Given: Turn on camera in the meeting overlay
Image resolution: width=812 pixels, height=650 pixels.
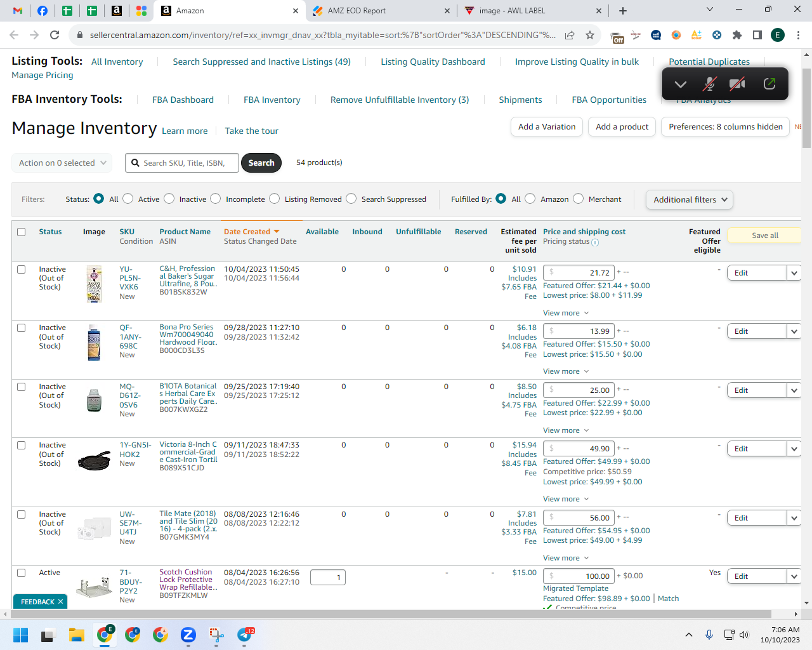Looking at the screenshot, I should pyautogui.click(x=737, y=84).
